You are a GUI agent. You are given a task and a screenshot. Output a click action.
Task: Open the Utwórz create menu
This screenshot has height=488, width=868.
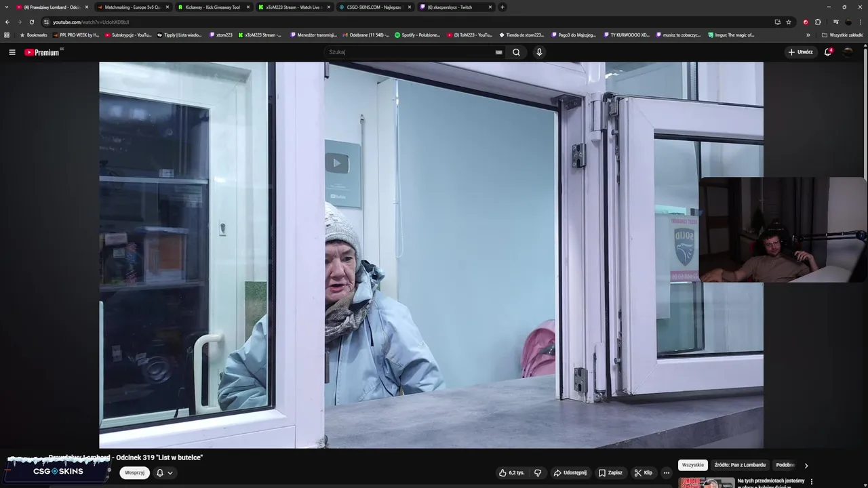(800, 52)
